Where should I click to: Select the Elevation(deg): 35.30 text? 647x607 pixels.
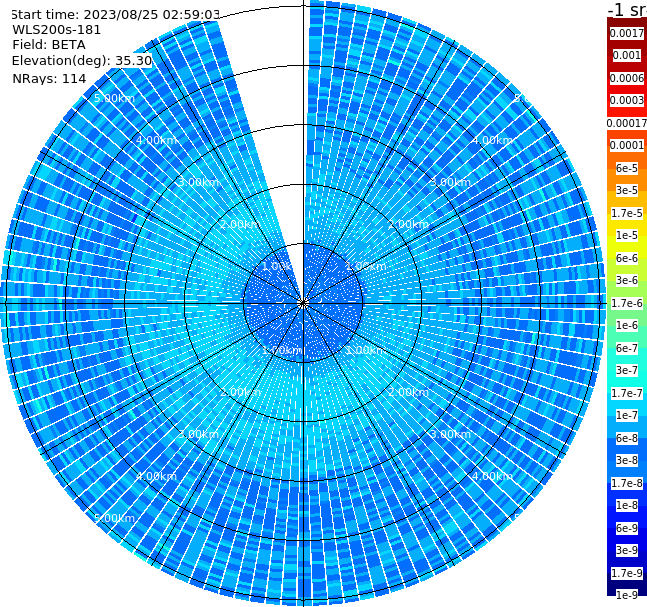82,61
